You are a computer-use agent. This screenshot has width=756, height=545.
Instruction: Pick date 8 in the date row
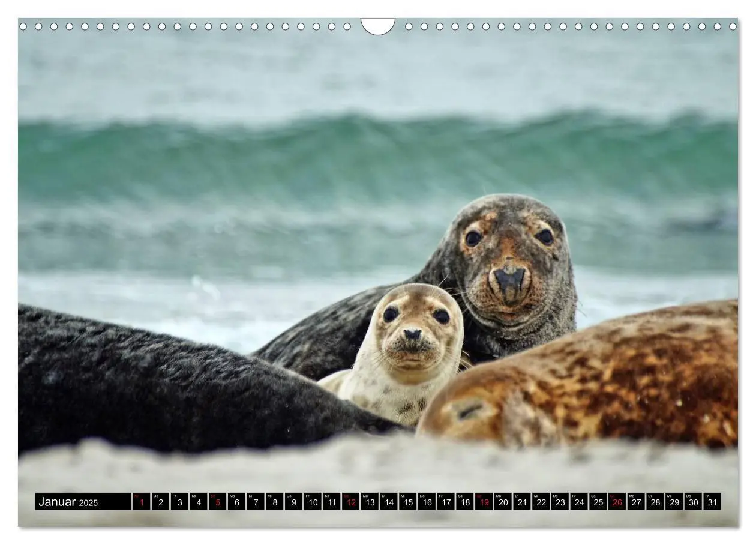tap(274, 502)
